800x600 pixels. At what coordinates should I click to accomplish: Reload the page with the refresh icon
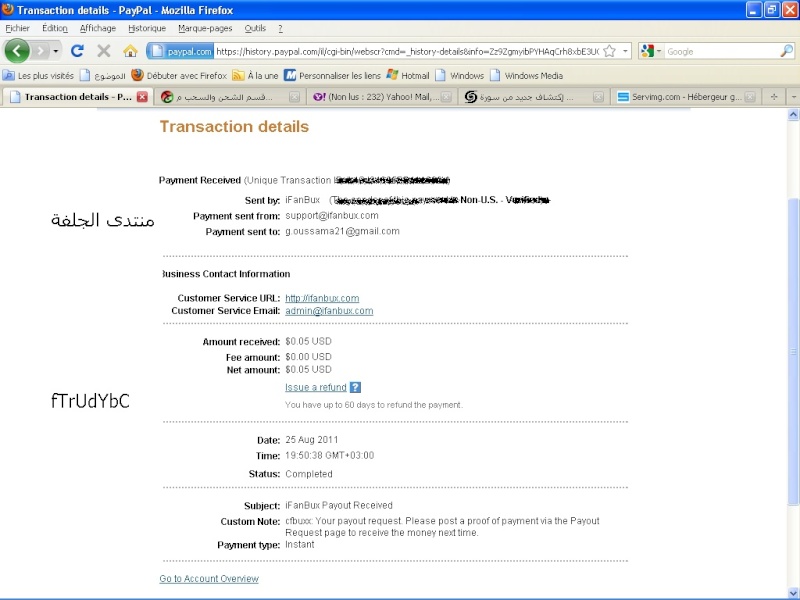tap(78, 51)
